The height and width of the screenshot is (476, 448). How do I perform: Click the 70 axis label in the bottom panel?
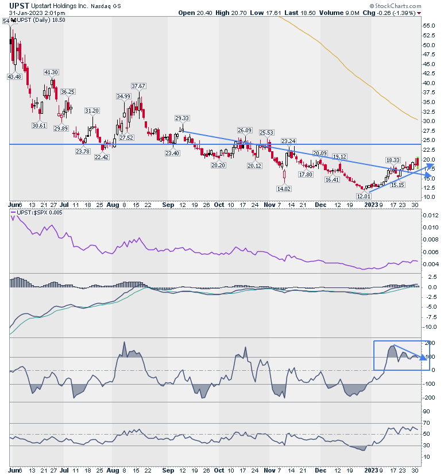tap(427, 423)
